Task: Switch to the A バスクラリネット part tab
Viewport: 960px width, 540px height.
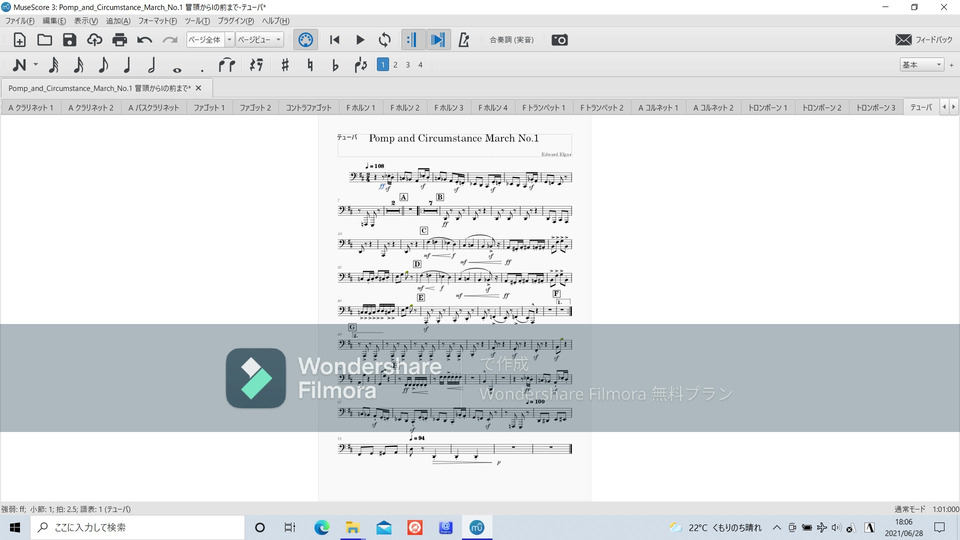Action: [x=154, y=108]
